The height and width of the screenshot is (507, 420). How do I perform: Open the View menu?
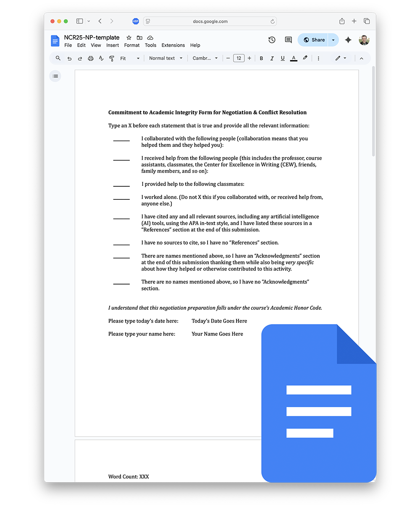[96, 45]
